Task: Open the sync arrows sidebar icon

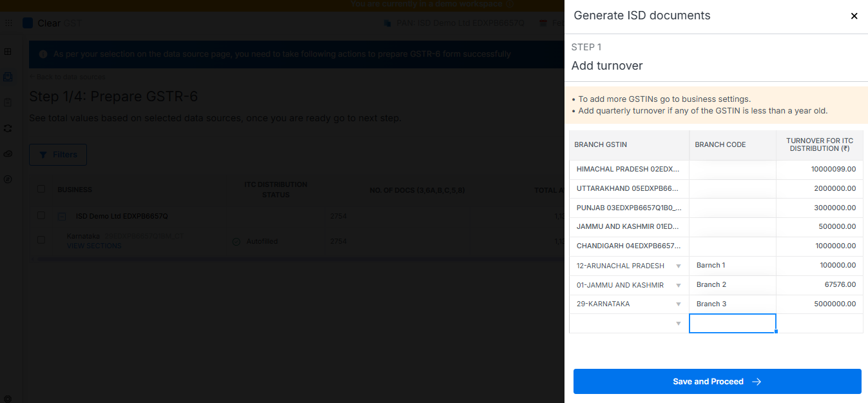Action: (x=8, y=128)
